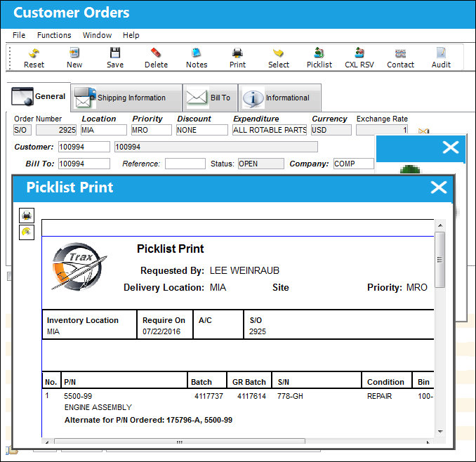Image resolution: width=476 pixels, height=462 pixels.
Task: Click horizontal scroll left arrow
Action: coord(47,442)
